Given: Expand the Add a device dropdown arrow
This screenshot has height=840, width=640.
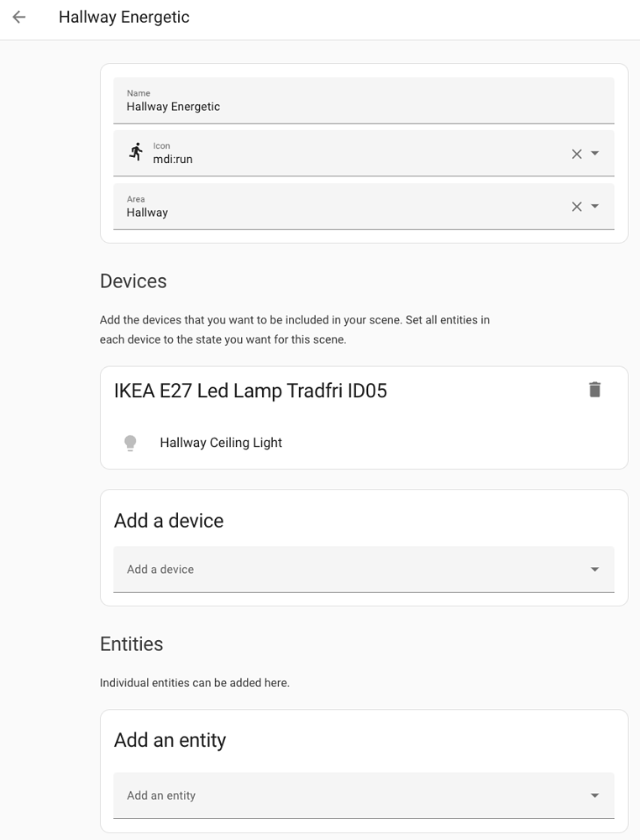Looking at the screenshot, I should [595, 570].
